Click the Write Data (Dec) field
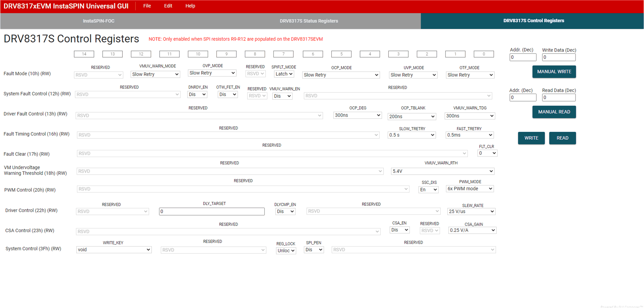644x308 pixels. [558, 57]
